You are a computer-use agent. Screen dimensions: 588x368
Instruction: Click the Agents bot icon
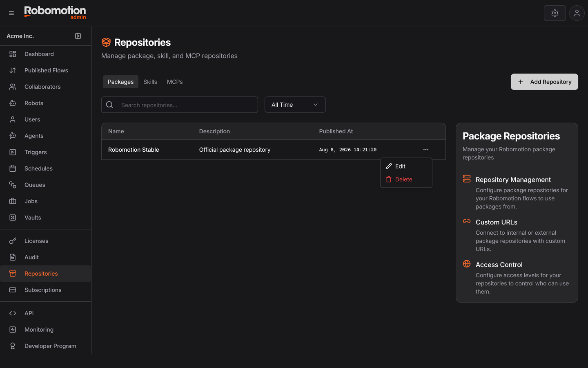point(13,136)
